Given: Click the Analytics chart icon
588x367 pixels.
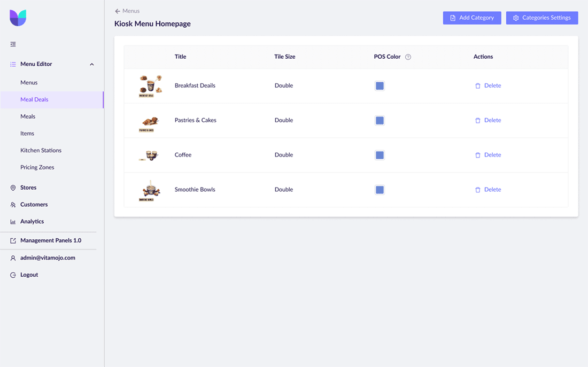Looking at the screenshot, I should click(13, 222).
